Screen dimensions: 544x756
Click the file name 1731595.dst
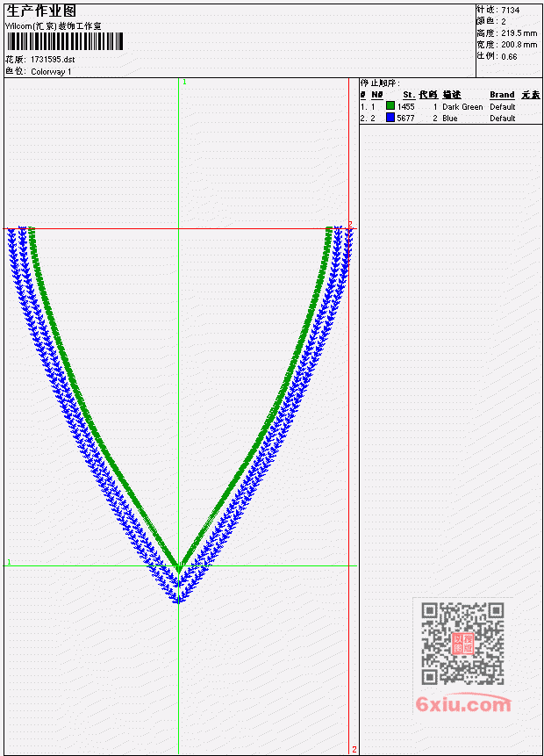[53, 60]
